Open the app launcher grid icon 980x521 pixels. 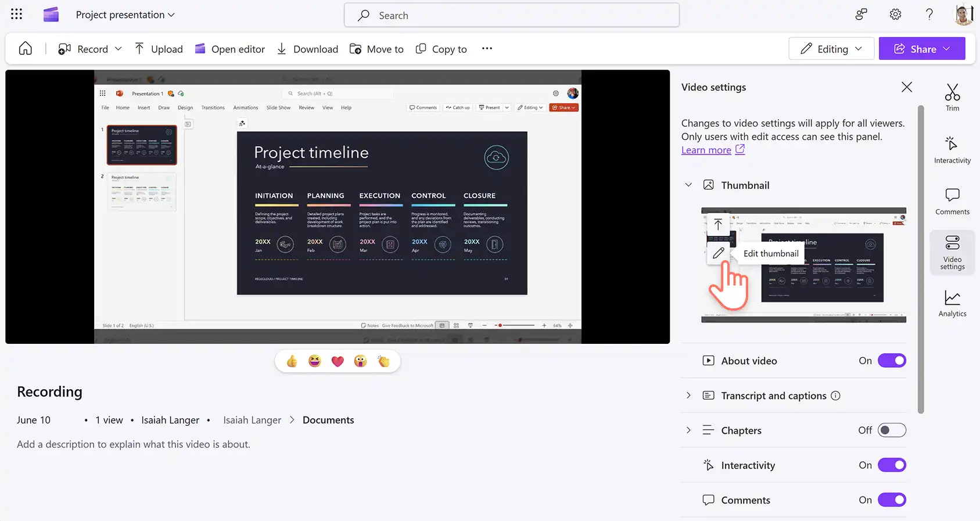[x=16, y=15]
